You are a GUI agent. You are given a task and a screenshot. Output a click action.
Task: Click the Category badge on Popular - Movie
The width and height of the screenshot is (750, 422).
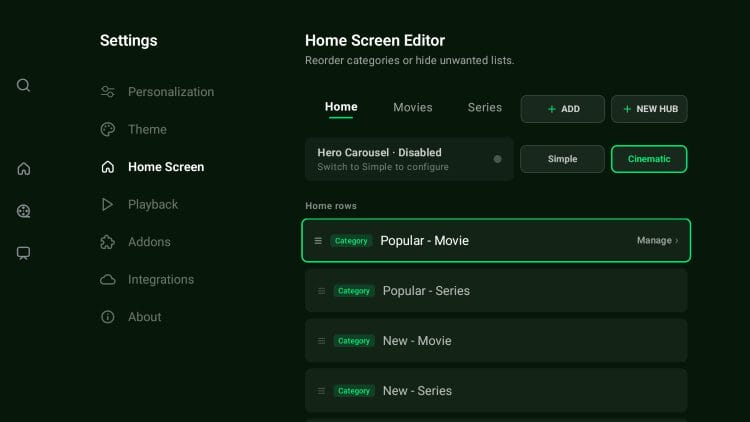pos(351,241)
